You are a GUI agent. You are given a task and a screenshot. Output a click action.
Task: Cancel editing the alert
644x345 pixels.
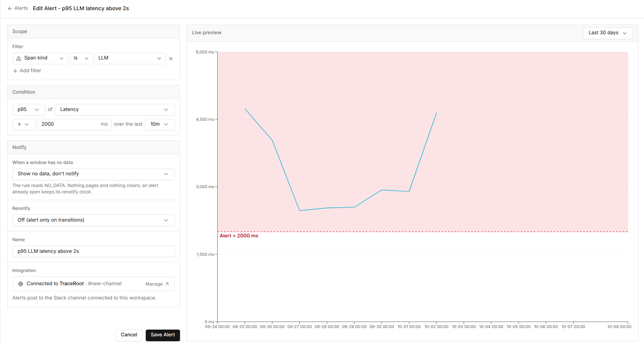point(129,335)
